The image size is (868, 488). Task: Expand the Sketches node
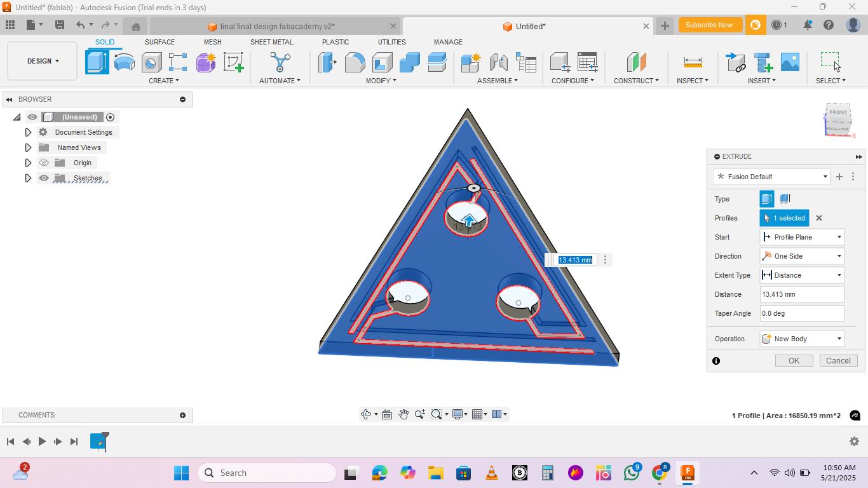(x=28, y=178)
